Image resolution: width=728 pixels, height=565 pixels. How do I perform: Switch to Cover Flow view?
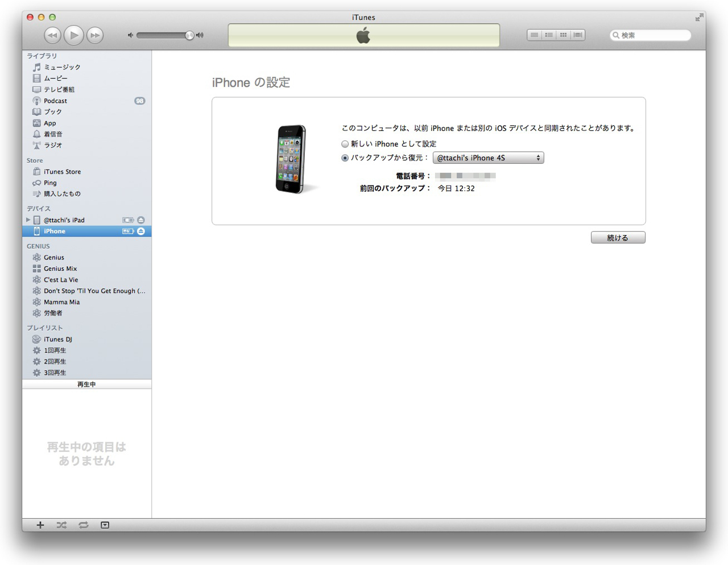pos(578,35)
